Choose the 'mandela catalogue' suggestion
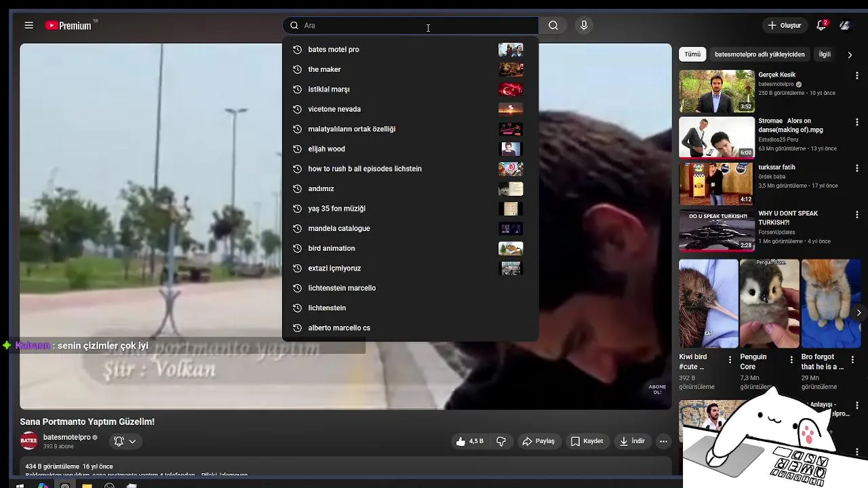This screenshot has height=488, width=868. coord(410,228)
